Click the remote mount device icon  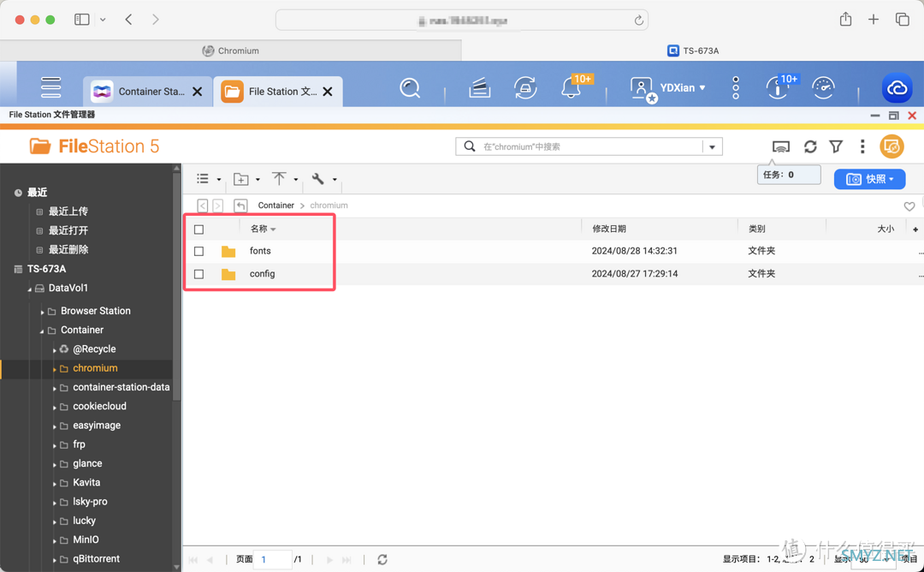click(780, 147)
